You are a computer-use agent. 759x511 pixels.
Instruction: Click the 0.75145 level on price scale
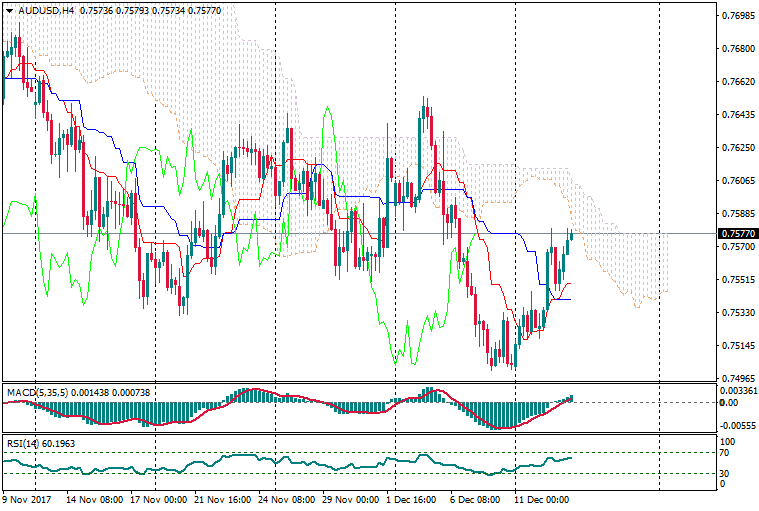[736, 346]
